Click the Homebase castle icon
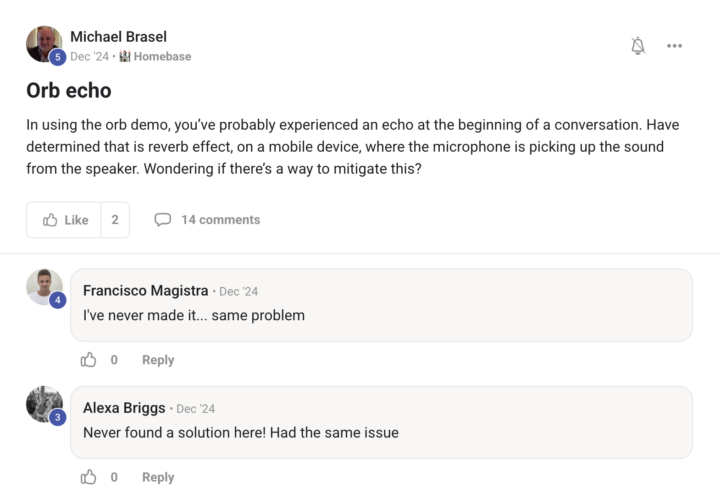The image size is (720, 493). 125,57
